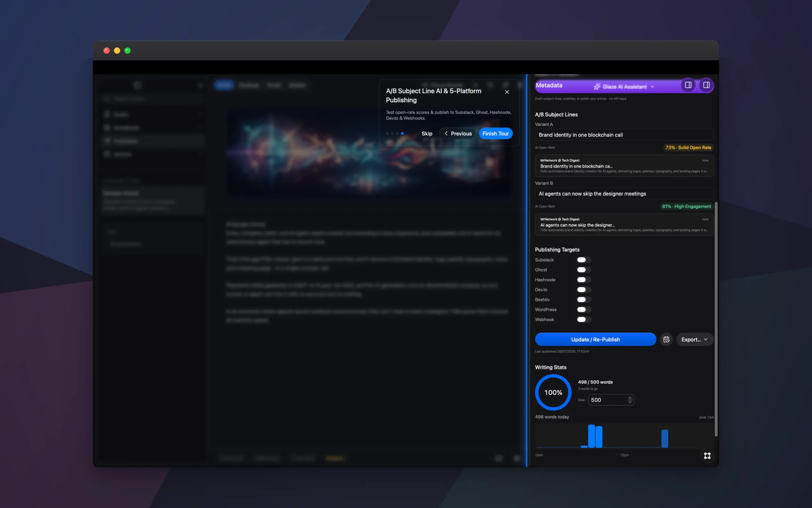Viewport: 812px width, 508px height.
Task: Open the schedule calendar-clock icon
Action: (666, 339)
